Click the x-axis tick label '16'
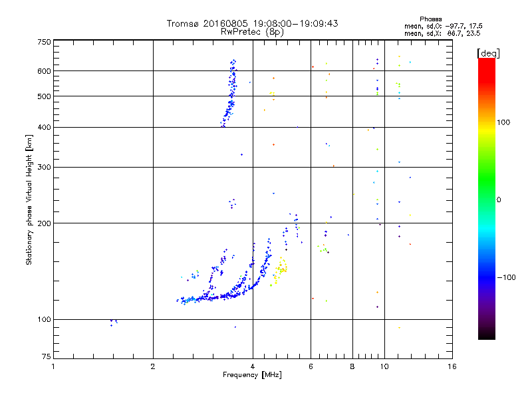The height and width of the screenshot is (399, 532). pos(452,366)
